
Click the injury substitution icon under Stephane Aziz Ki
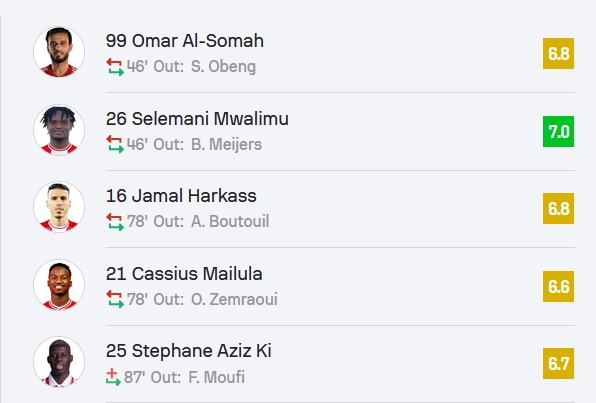coord(113,377)
